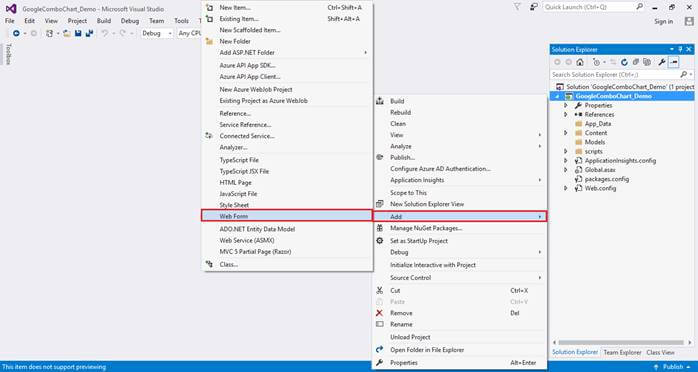Viewport: 698px width, 372px height.
Task: Select Add in the project context menu
Action: [x=459, y=217]
